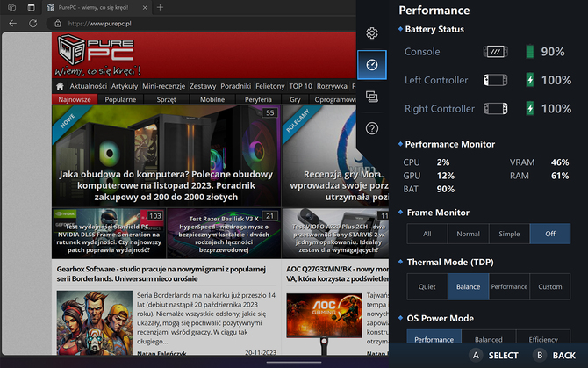Image resolution: width=588 pixels, height=368 pixels.
Task: Open the Aktualności menu item
Action: pos(88,86)
